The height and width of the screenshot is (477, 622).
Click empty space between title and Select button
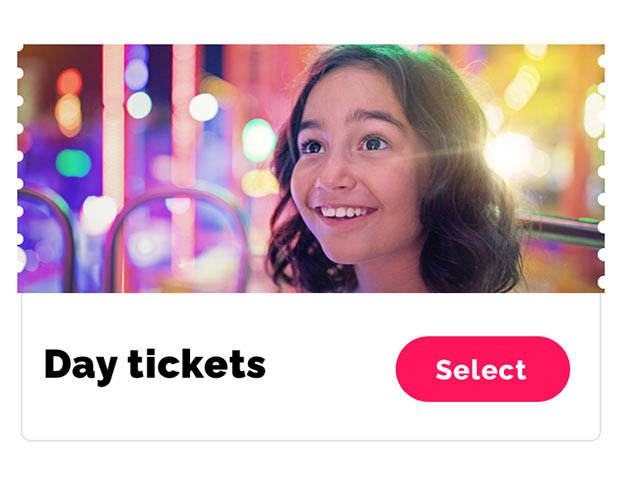(330, 368)
